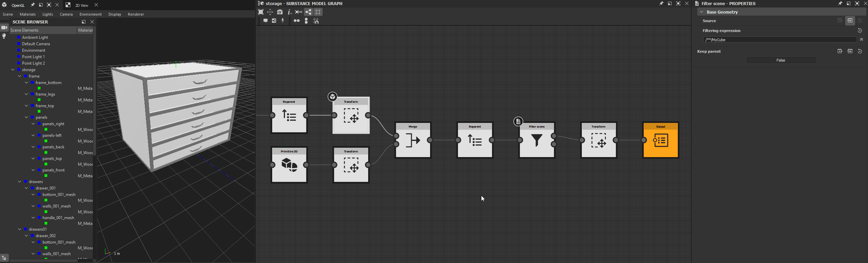The width and height of the screenshot is (868, 263).
Task: Collapse the storage tree node
Action: (13, 70)
